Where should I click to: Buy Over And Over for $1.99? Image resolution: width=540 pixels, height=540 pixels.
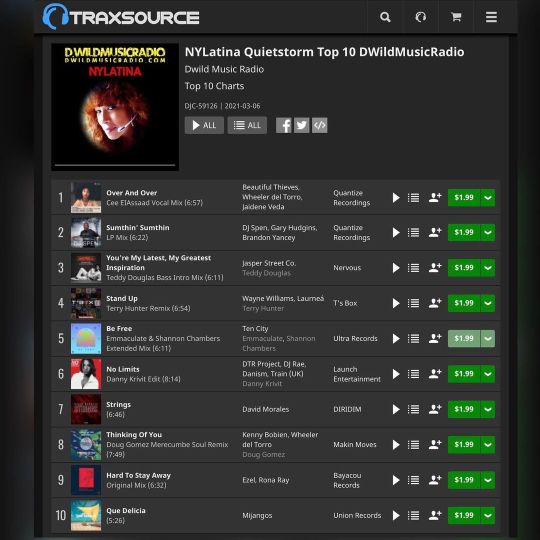[x=464, y=198]
